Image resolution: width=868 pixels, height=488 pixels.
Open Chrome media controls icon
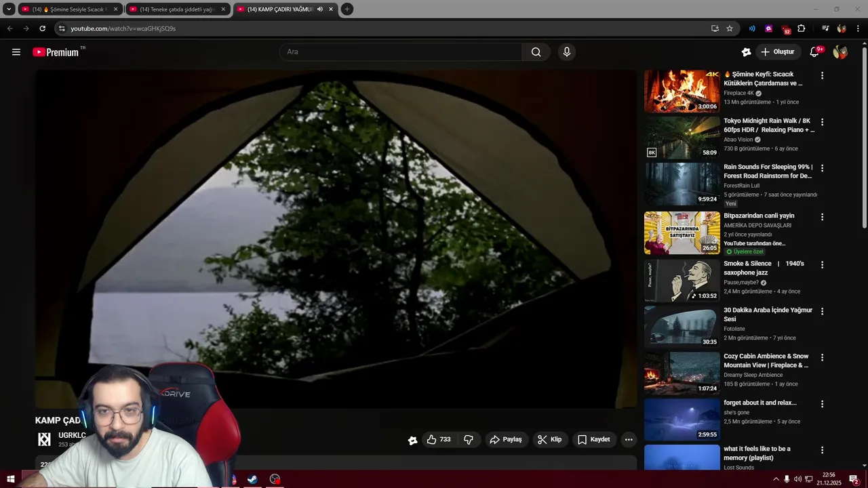pyautogui.click(x=825, y=28)
